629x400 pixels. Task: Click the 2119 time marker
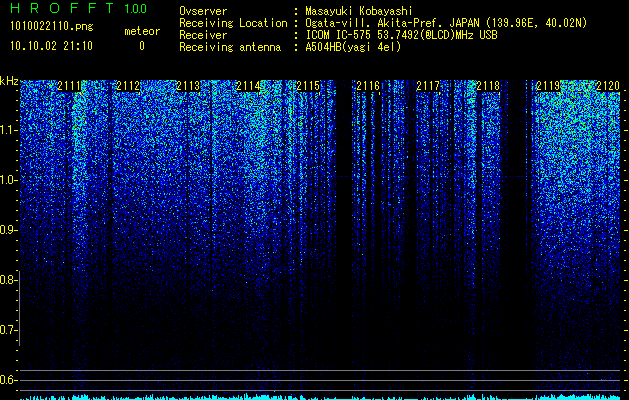coord(548,86)
